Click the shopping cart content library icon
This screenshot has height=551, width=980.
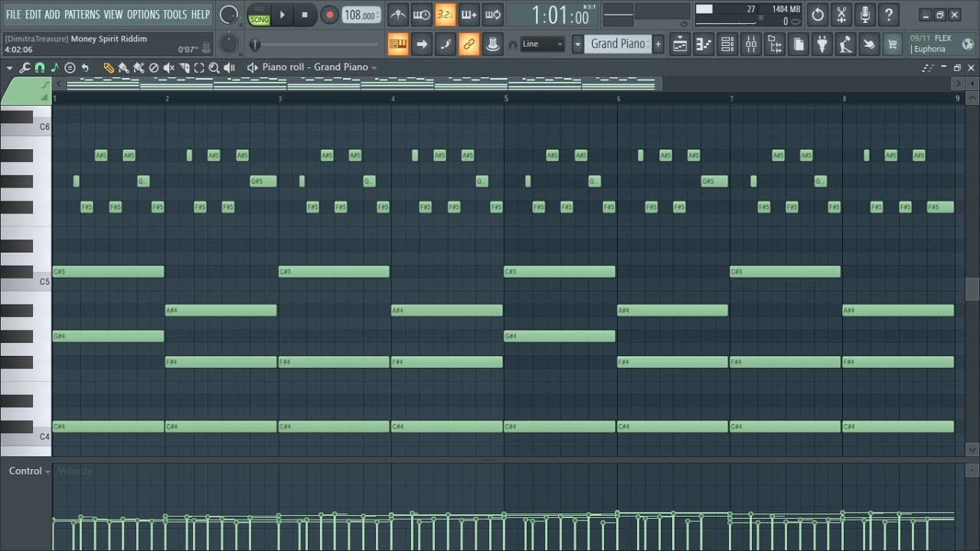tap(892, 44)
